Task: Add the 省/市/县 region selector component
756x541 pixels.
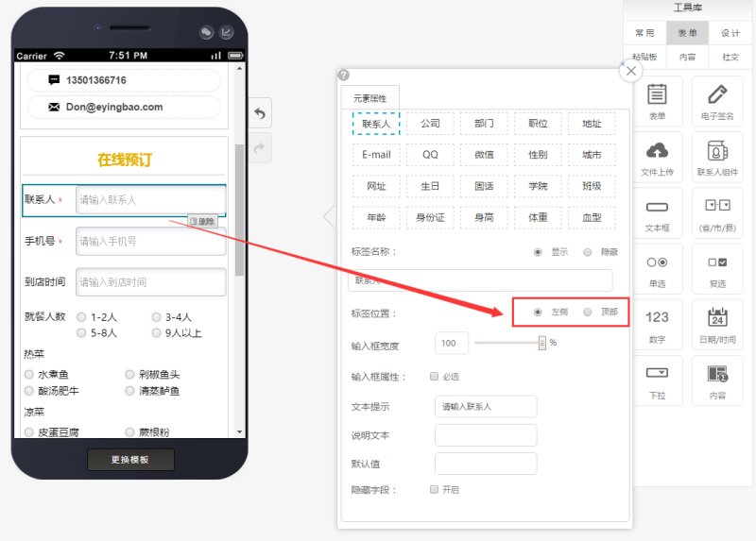Action: click(x=717, y=213)
